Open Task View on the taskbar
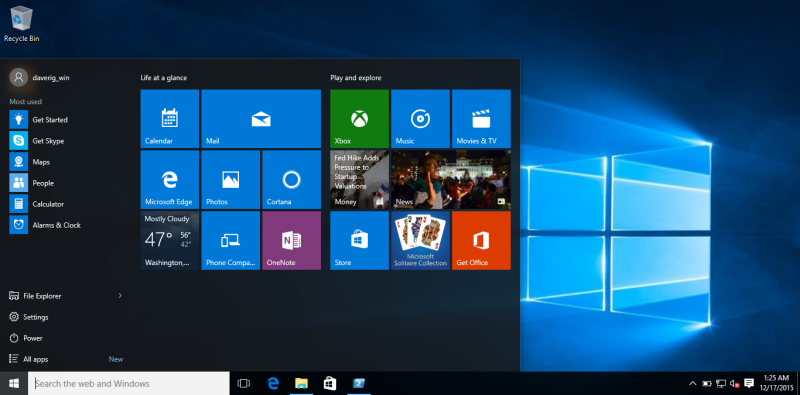 pos(244,383)
